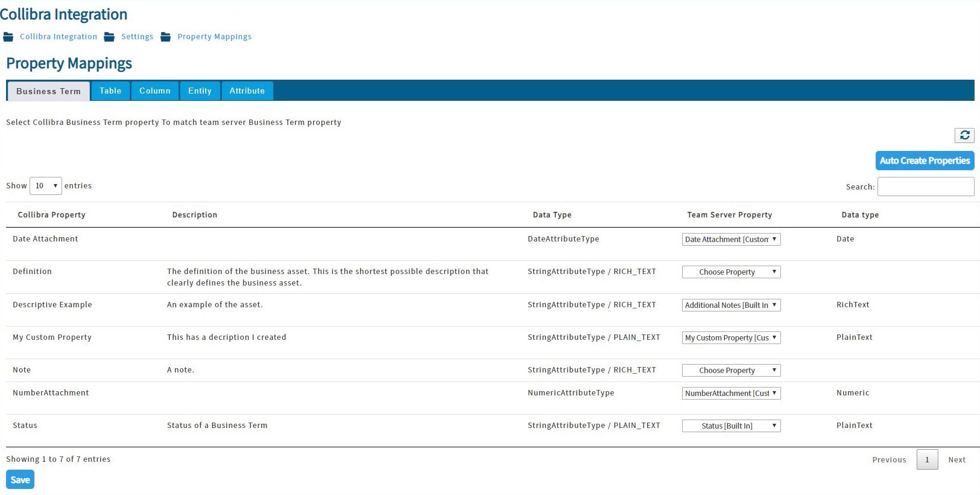Sort by Collibra Property column header

[x=52, y=215]
